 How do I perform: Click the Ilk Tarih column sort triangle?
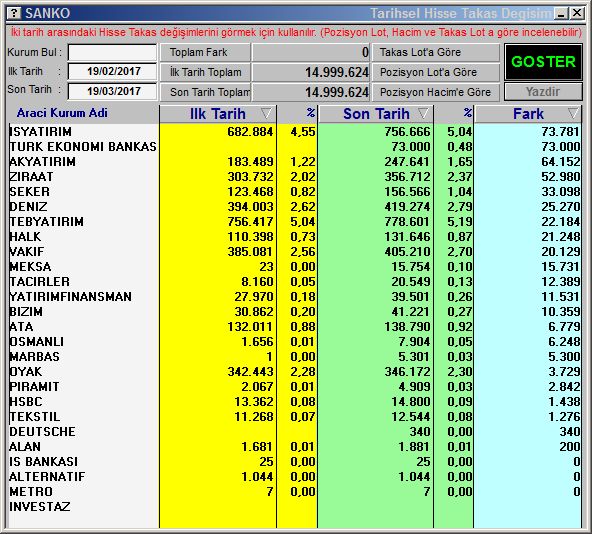266,113
